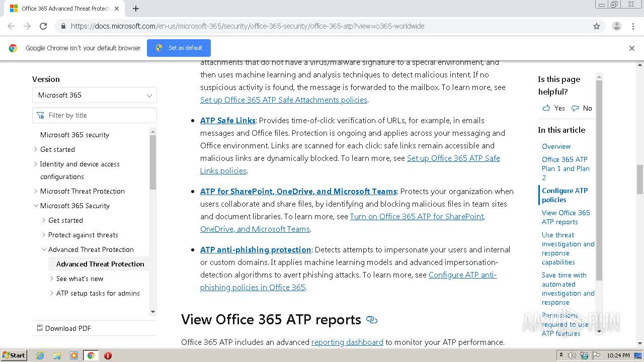
Task: Click the Filter by title field
Action: [x=95, y=115]
